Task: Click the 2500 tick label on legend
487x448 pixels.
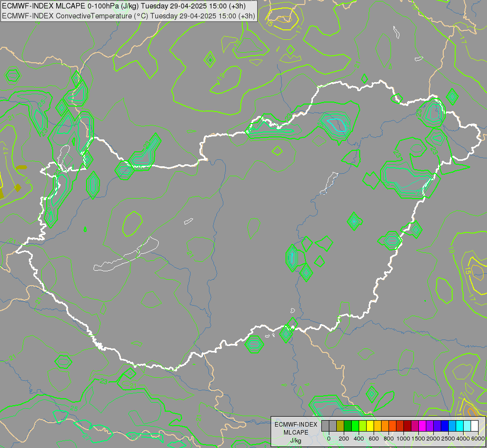Action: point(448,439)
